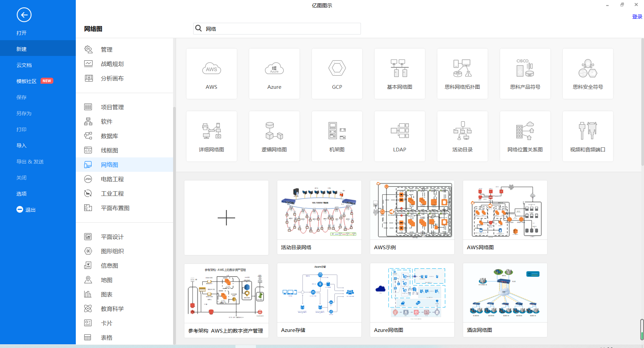Screen dimensions: 644x348
Task: Click the 分析画布 category icon
Action: [x=88, y=78]
